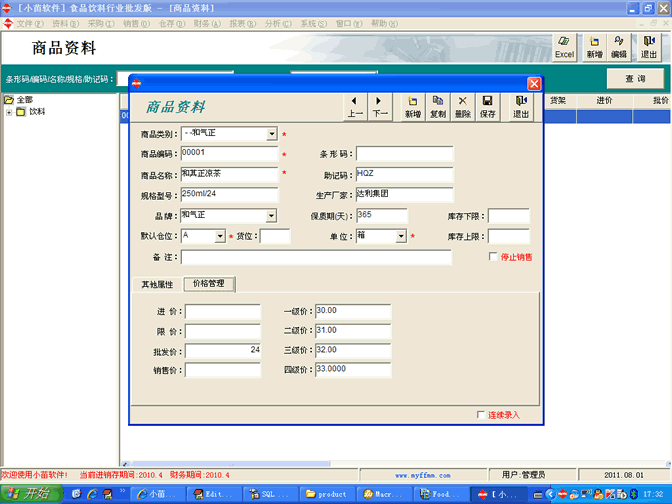Viewport: 672px width, 504px height.
Task: Click the 货架 column header in list
Action: coord(558,101)
